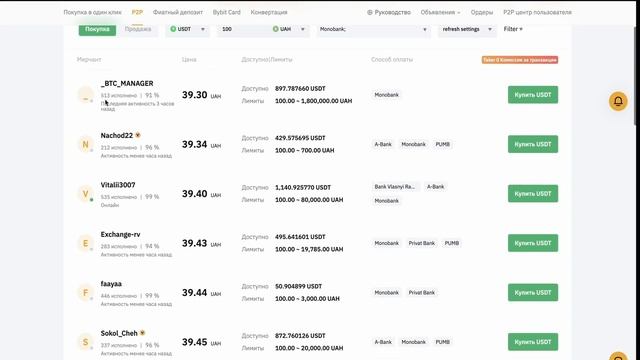Click globe icon beside Руководство
640x360 pixels.
point(370,12)
